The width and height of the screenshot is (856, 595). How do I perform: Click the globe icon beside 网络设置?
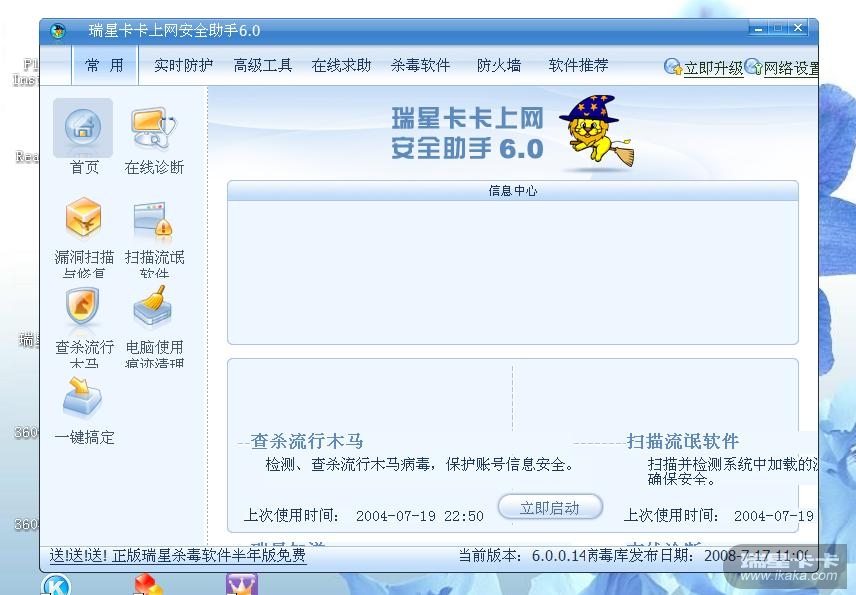(x=753, y=67)
